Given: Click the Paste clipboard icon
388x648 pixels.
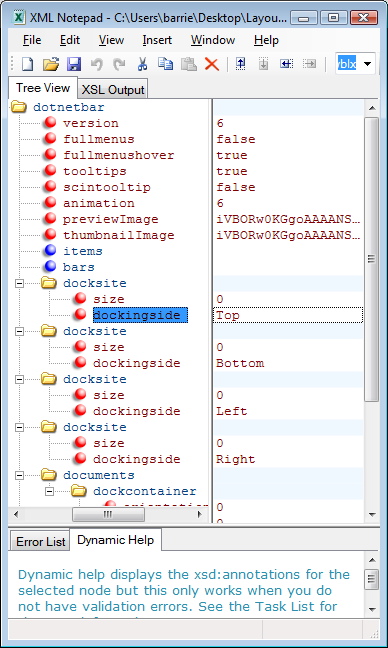Looking at the screenshot, I should [x=189, y=64].
